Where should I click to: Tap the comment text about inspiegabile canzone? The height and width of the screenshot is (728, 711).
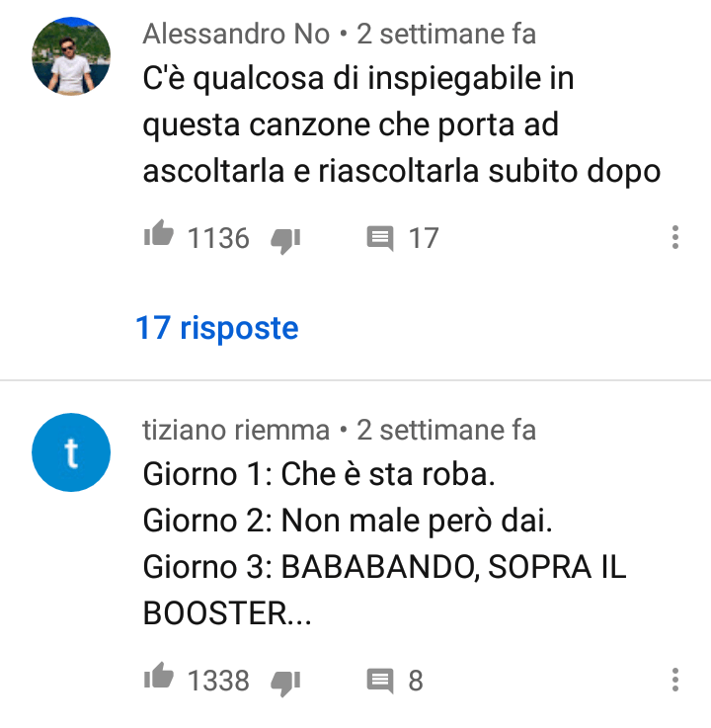tap(402, 124)
